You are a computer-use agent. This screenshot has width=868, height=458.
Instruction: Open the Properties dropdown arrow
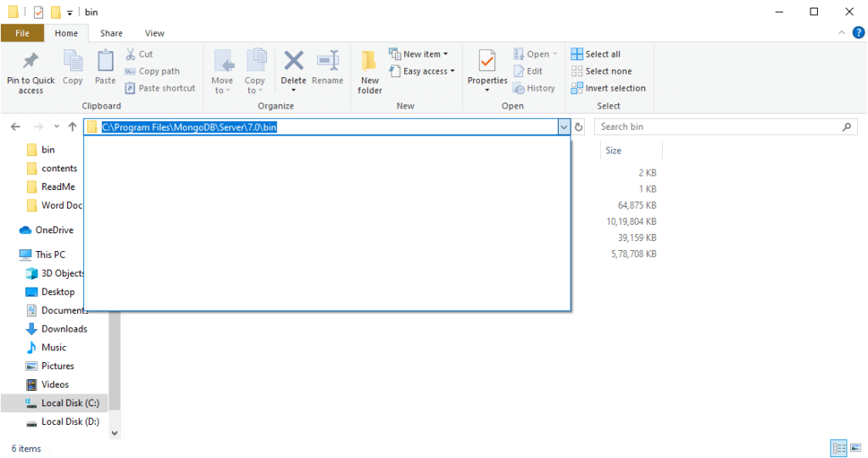487,90
